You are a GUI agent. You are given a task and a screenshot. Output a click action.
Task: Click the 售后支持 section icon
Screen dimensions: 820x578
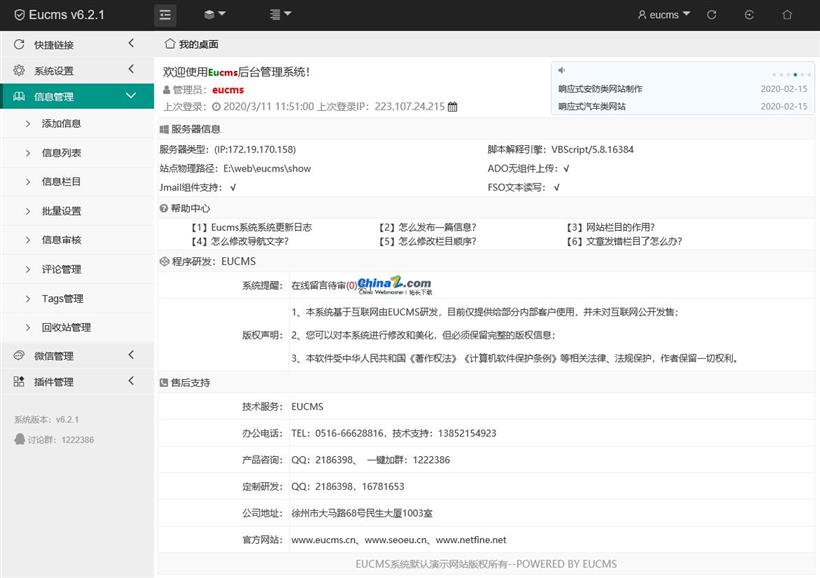pyautogui.click(x=164, y=382)
